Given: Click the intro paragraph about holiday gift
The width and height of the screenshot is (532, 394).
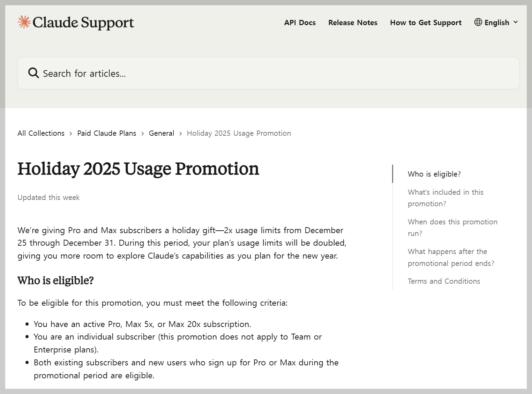Looking at the screenshot, I should pos(182,243).
